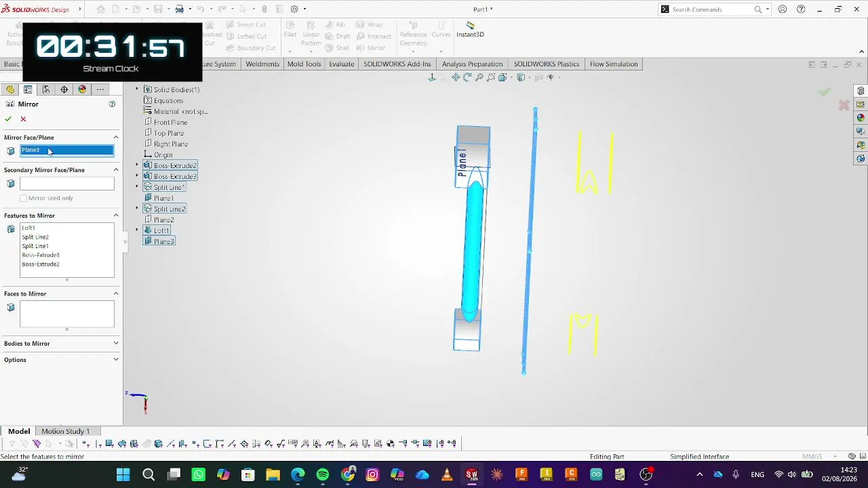Screen dimensions: 868x488
Task: Accept via green checkmark in graphics corner
Action: point(824,91)
